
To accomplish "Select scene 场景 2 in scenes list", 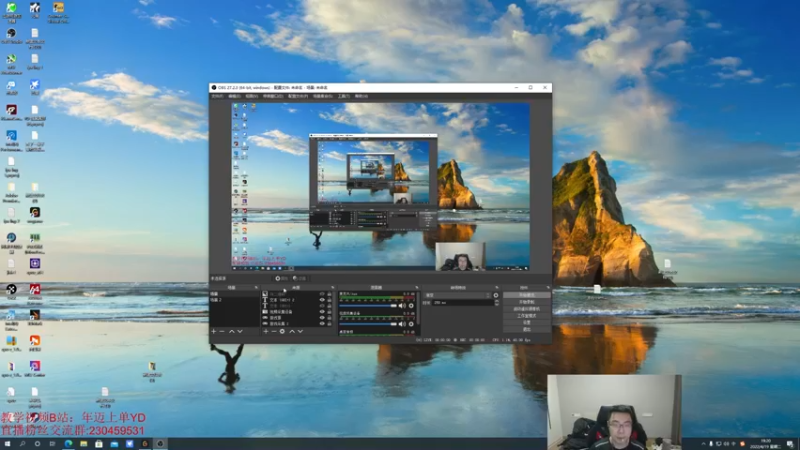I will coord(234,300).
